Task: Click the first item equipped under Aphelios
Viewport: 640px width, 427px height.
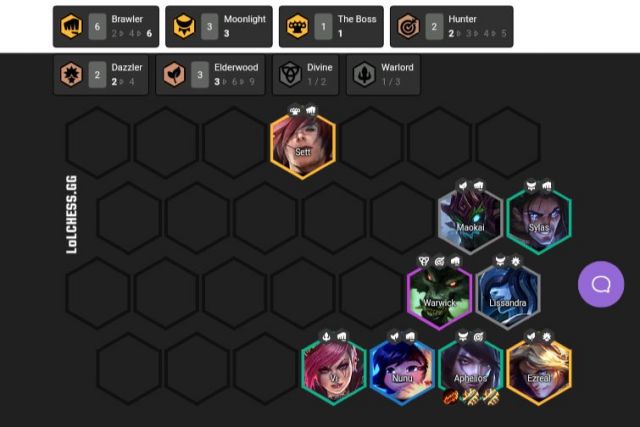Action: (451, 397)
